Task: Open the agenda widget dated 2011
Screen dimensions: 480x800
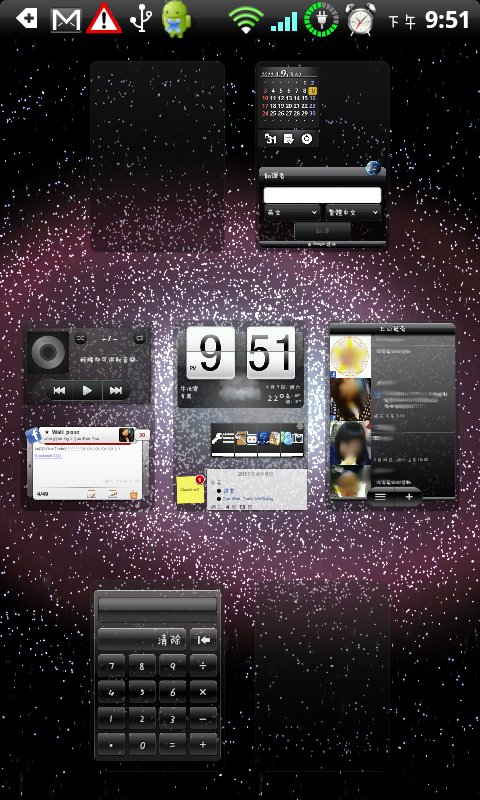Action: click(257, 489)
